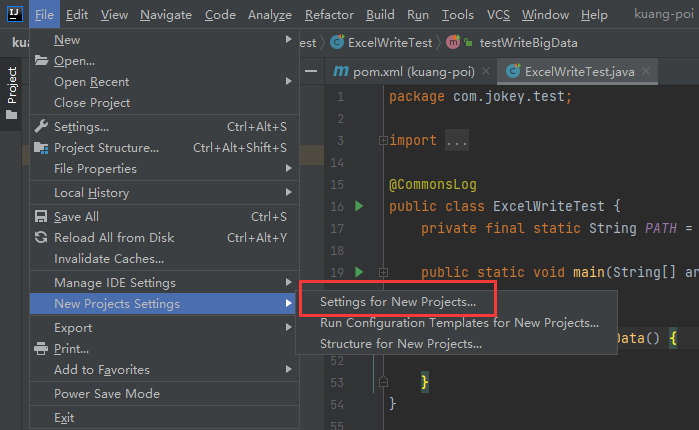
Task: Expand the File Properties submenu arrow
Action: pyautogui.click(x=288, y=168)
